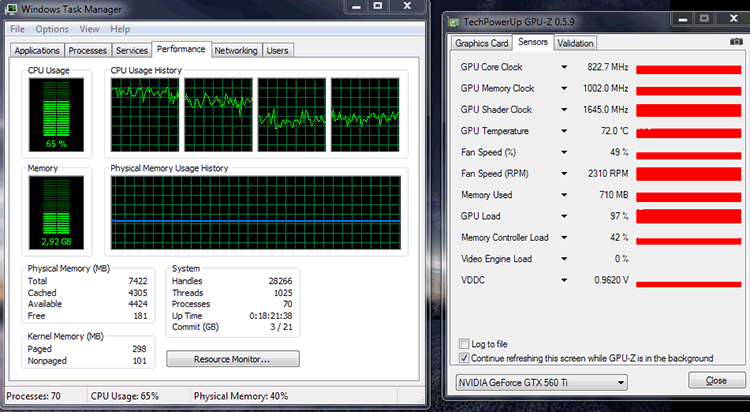
Task: Open the GPU Load sensor dropdown
Action: click(x=564, y=216)
